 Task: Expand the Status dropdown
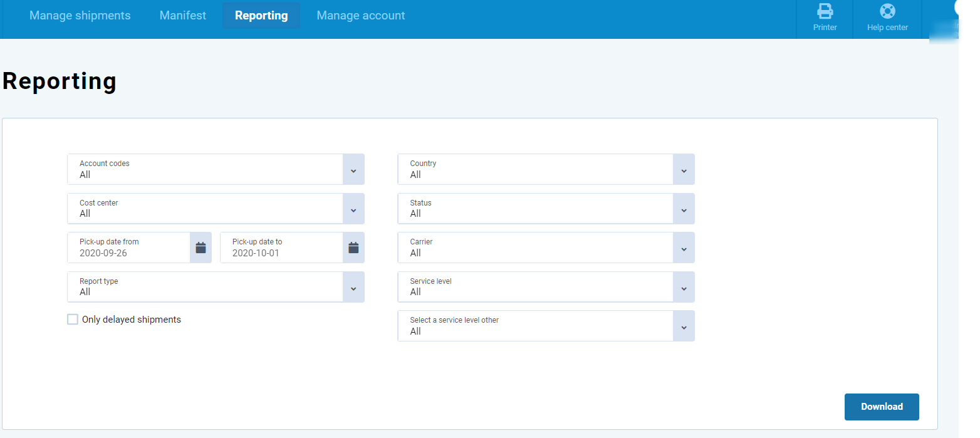pos(684,209)
